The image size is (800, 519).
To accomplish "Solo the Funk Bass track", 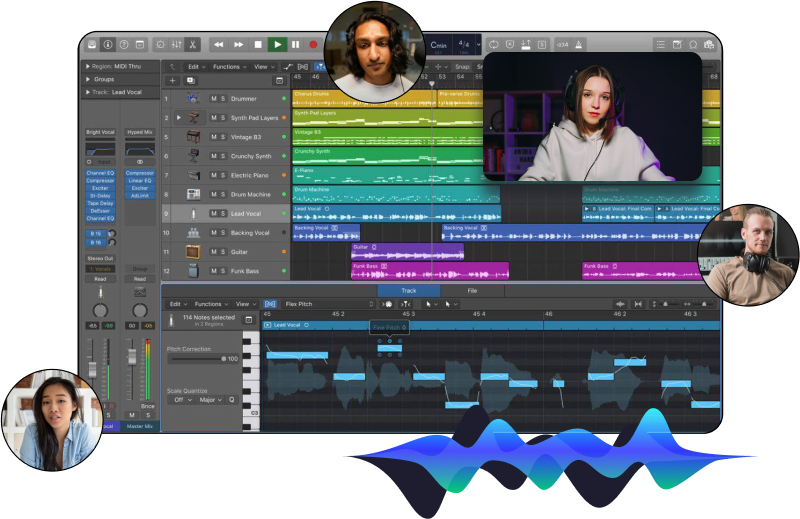I will 223,271.
